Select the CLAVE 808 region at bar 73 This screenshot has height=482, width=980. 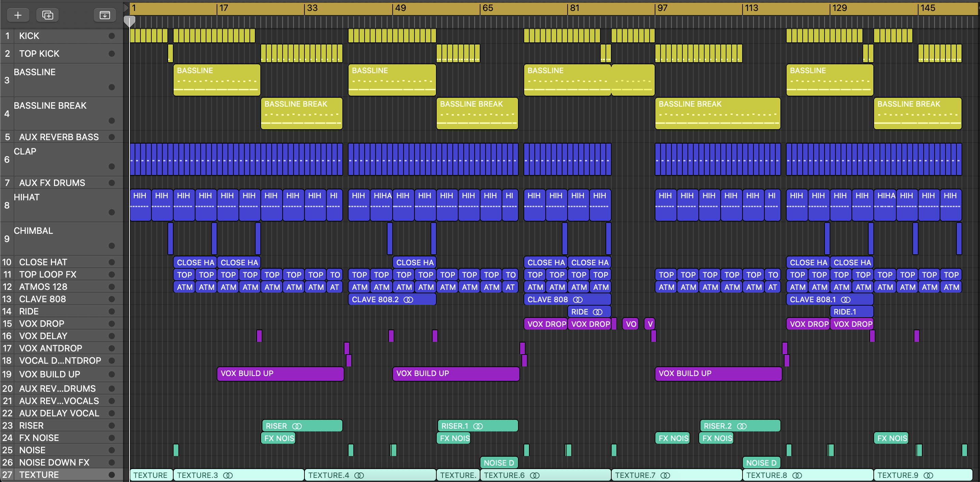point(567,299)
